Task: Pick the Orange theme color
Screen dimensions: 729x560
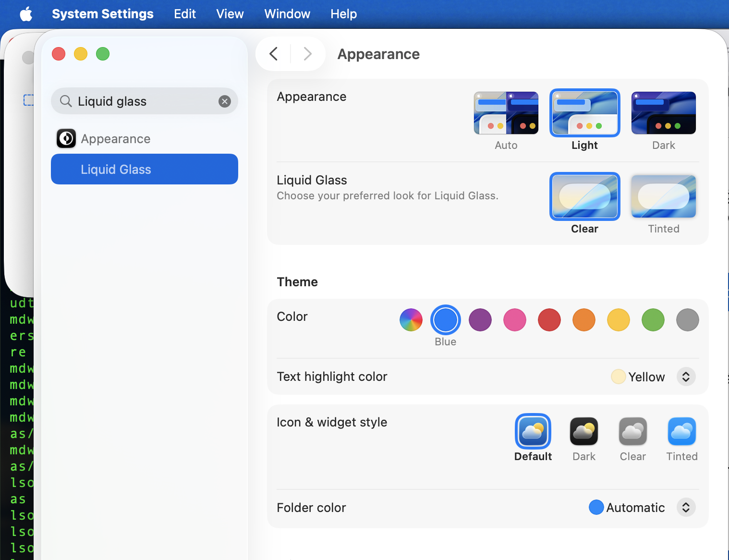Action: click(584, 320)
